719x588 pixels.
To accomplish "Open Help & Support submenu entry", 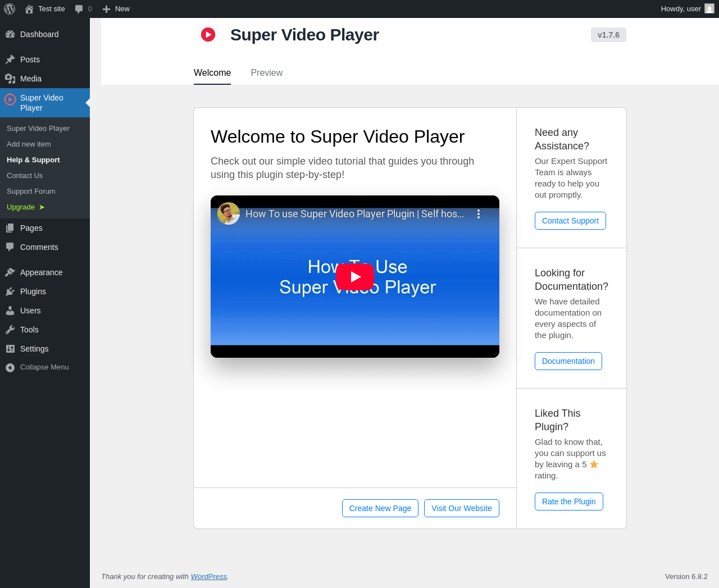I will (x=45, y=160).
